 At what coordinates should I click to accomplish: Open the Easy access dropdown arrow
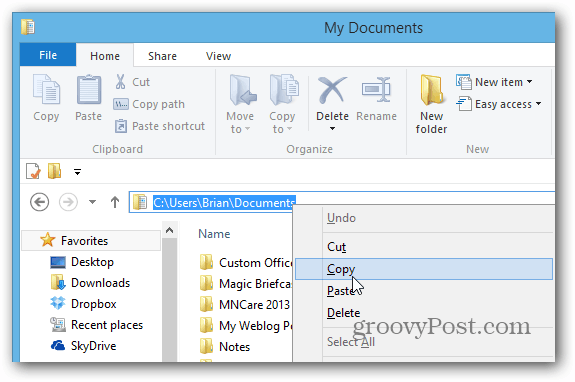pyautogui.click(x=538, y=103)
